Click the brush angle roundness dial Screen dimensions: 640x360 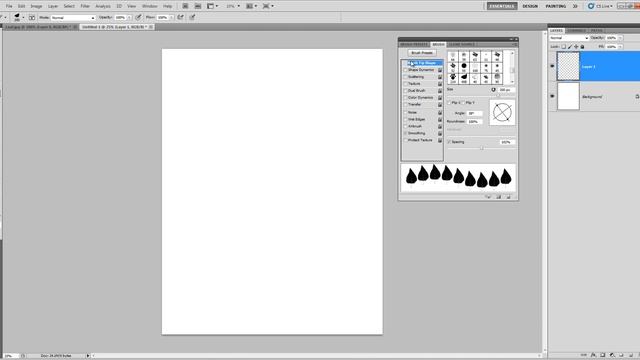pos(502,112)
